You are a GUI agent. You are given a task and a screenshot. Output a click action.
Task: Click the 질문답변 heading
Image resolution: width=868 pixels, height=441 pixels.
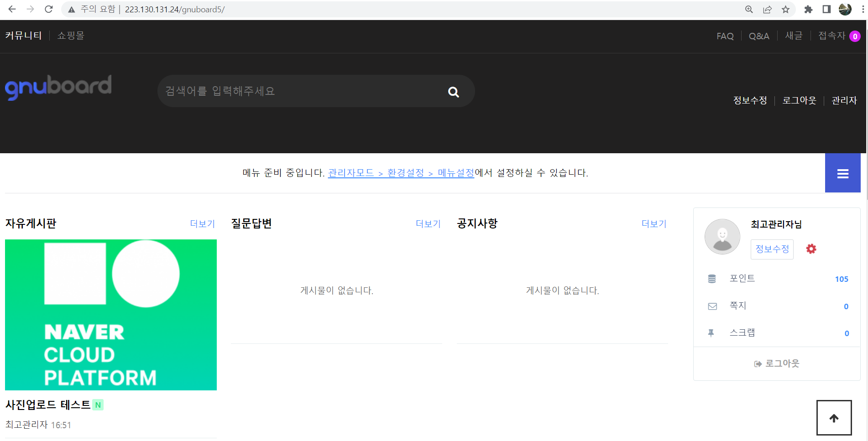click(x=251, y=223)
